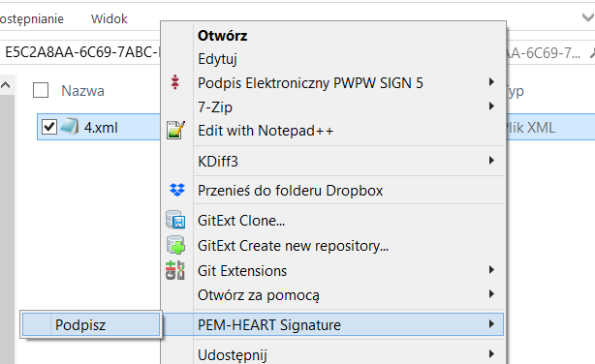Choose Otwórz from the context menu

[x=222, y=36]
